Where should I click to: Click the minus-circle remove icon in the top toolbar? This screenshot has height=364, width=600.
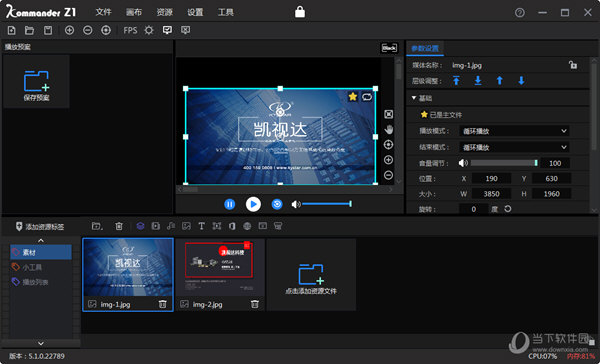[x=88, y=30]
